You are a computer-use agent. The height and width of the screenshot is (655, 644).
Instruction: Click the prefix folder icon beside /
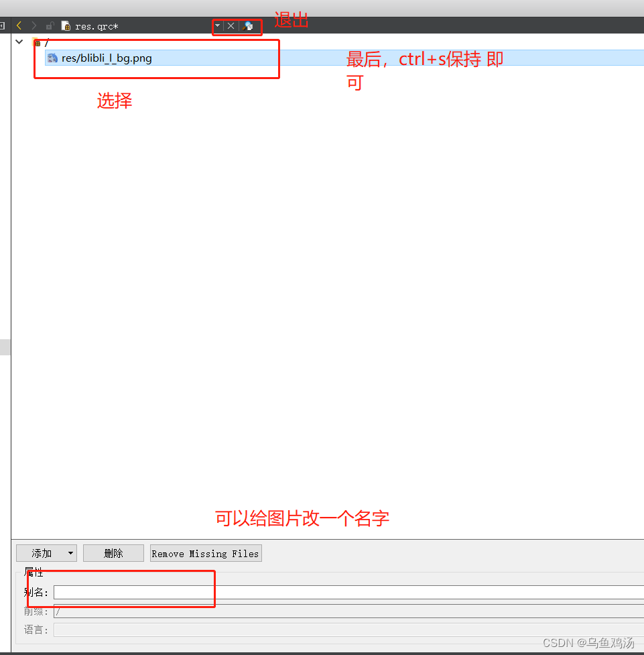pos(37,42)
